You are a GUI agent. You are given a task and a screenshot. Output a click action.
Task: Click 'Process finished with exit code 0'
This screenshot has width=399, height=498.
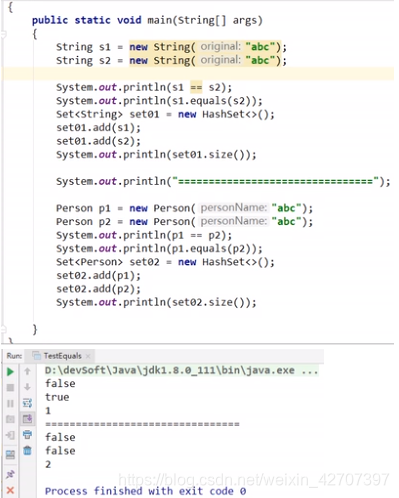pos(146,491)
